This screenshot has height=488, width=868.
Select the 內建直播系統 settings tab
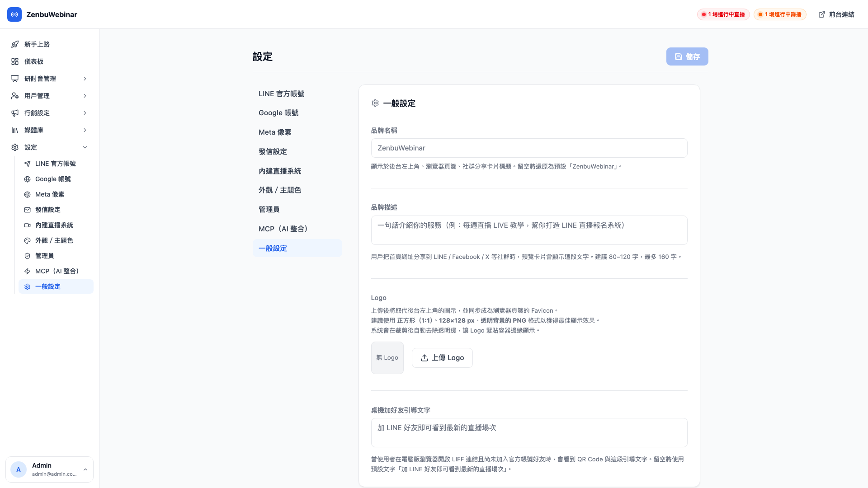click(x=297, y=171)
